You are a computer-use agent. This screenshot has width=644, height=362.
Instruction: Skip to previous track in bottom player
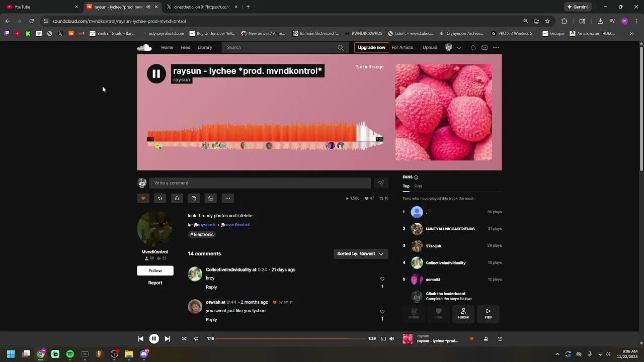tap(141, 339)
